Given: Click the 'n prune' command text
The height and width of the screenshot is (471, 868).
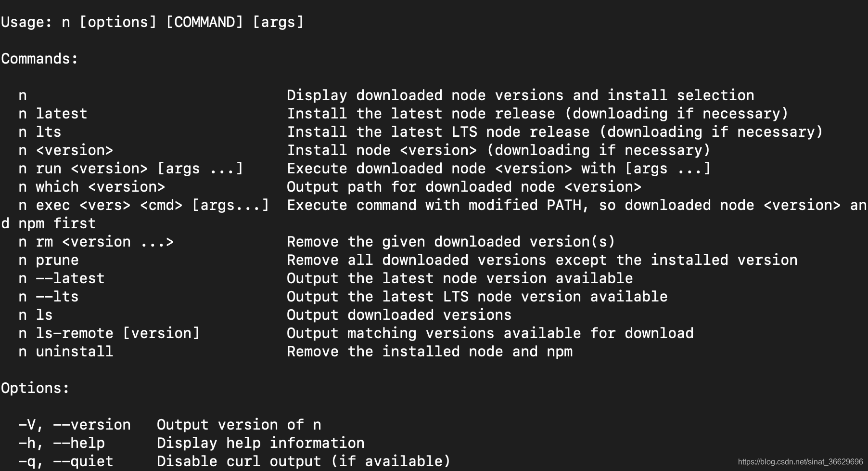Looking at the screenshot, I should tap(49, 260).
